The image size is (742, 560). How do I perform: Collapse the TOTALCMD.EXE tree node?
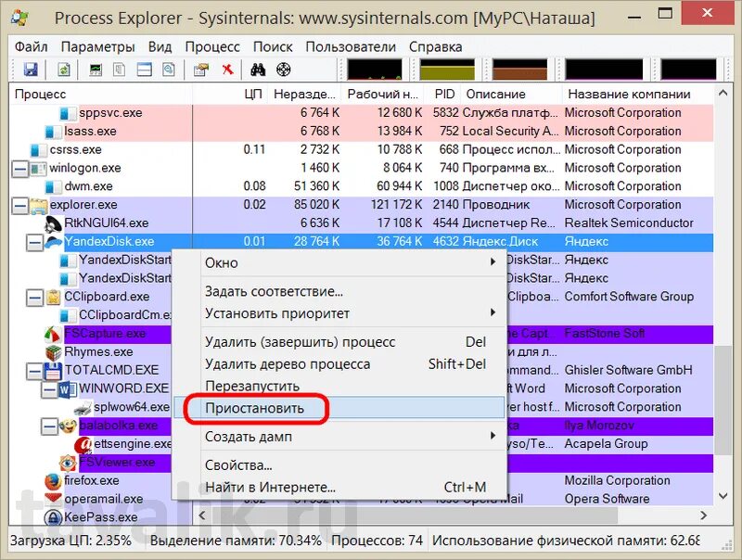pyautogui.click(x=34, y=371)
